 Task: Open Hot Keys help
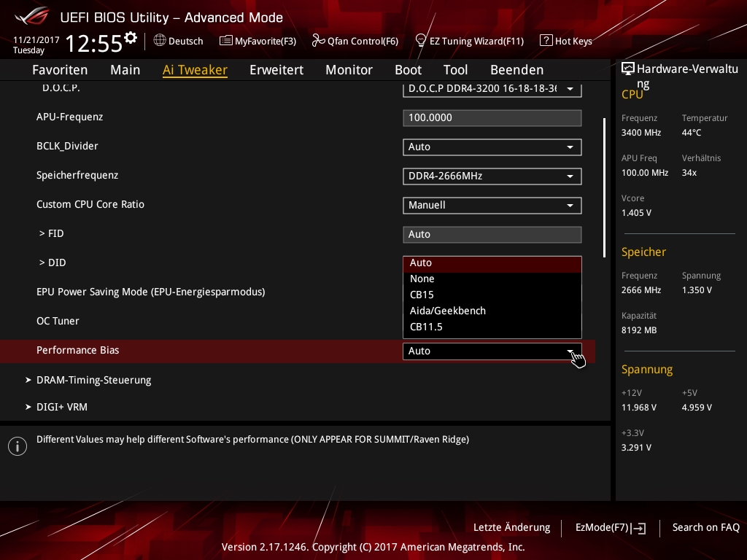click(566, 41)
